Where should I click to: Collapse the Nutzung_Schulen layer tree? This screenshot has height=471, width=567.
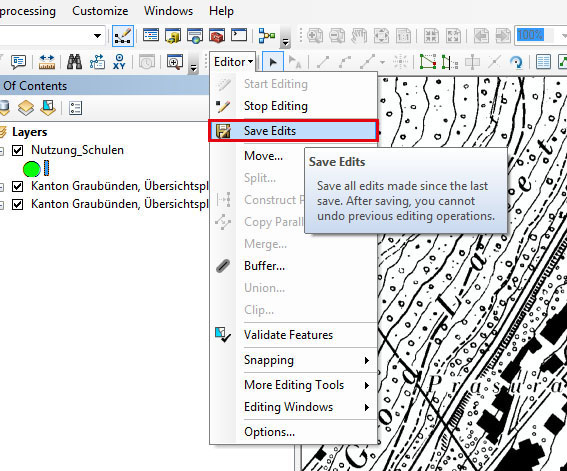tap(2, 151)
